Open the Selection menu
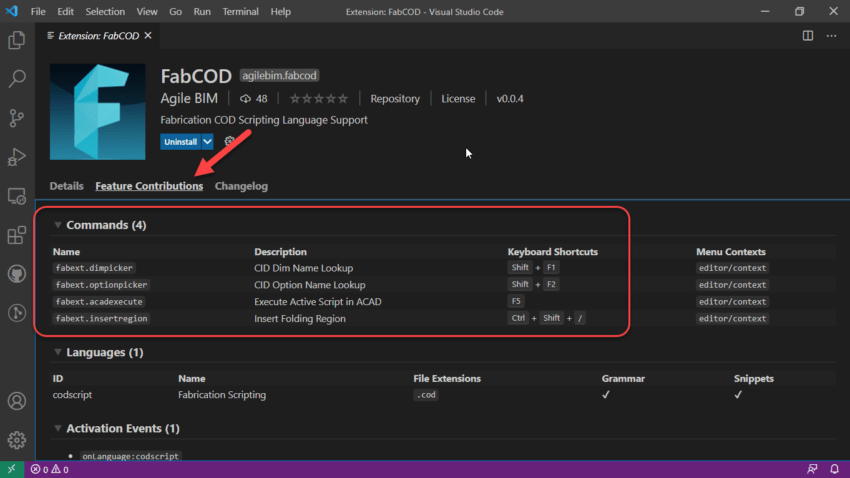The image size is (850, 478). (x=105, y=11)
